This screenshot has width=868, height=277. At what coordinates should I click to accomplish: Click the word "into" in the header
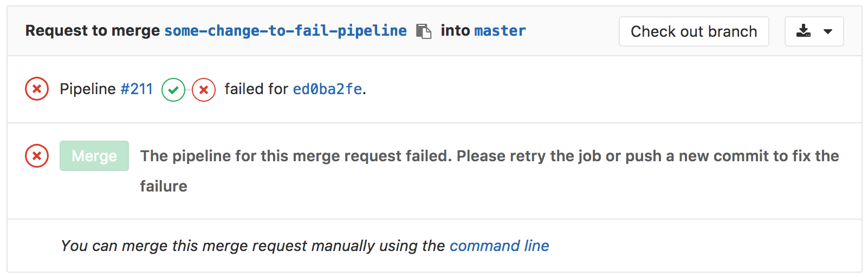pyautogui.click(x=455, y=31)
